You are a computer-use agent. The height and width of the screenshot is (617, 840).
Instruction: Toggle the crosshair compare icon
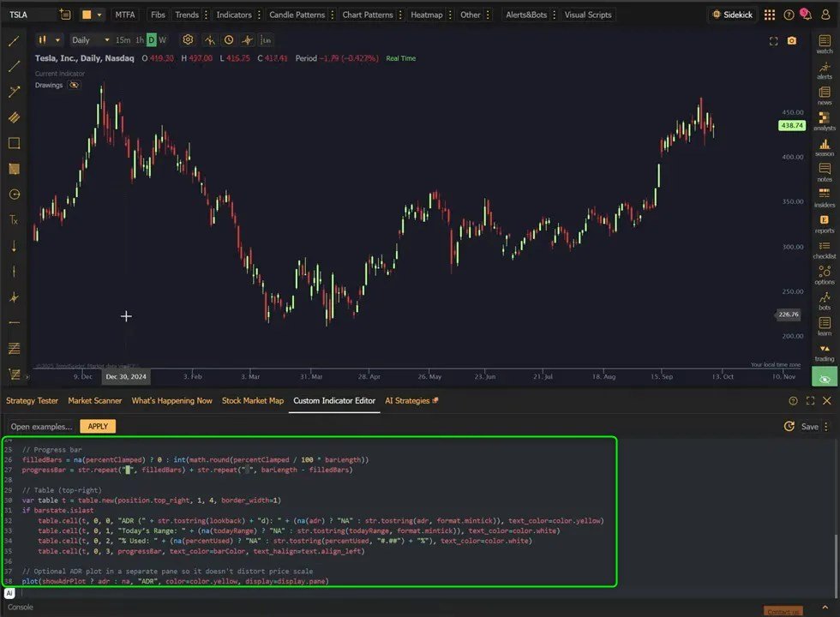point(247,39)
